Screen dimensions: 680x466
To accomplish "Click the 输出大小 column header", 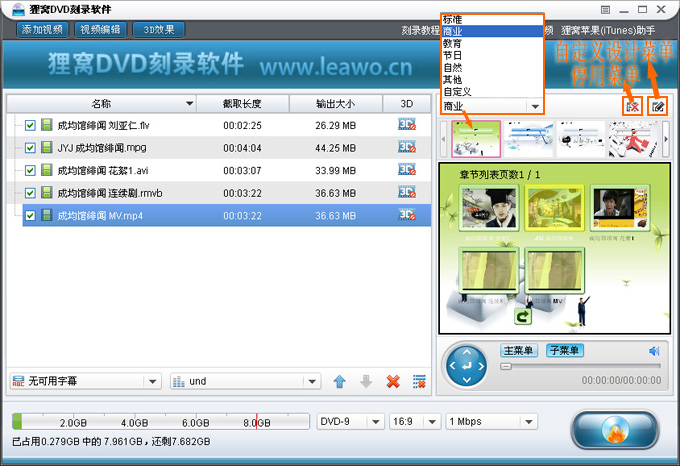I will (x=336, y=104).
